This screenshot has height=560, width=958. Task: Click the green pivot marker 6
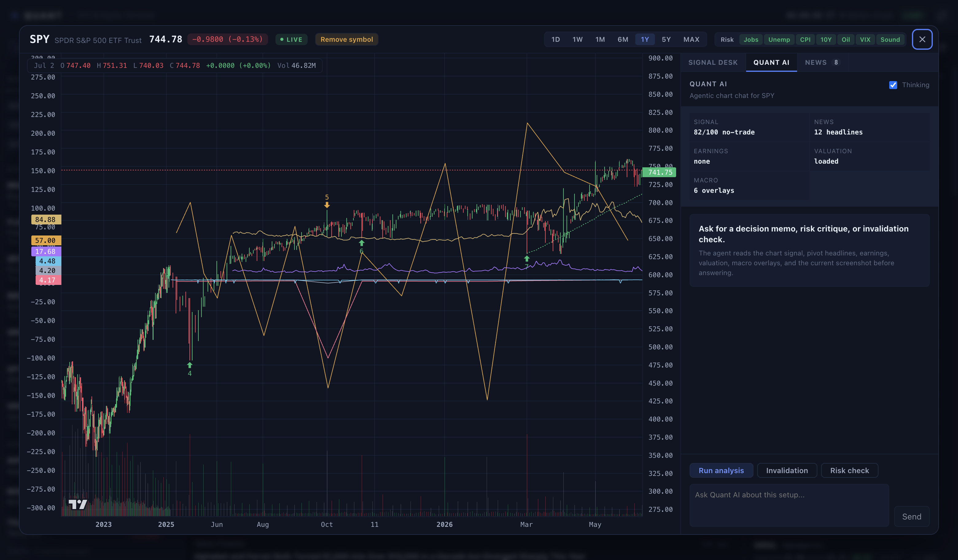(361, 247)
